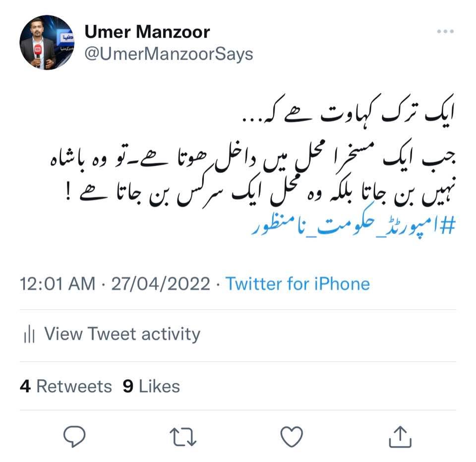Open the three-dot more options menu
Viewport: 476px width, 462px height.
(x=445, y=31)
